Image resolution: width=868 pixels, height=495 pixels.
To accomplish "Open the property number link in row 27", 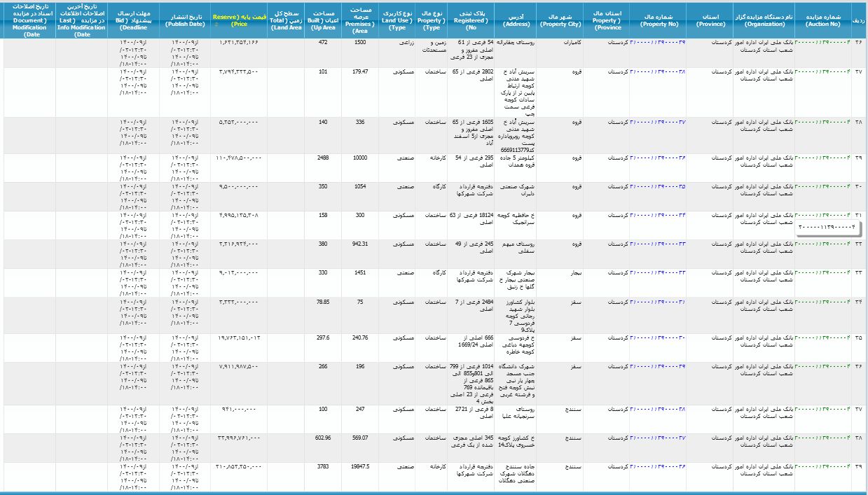I will click(657, 72).
